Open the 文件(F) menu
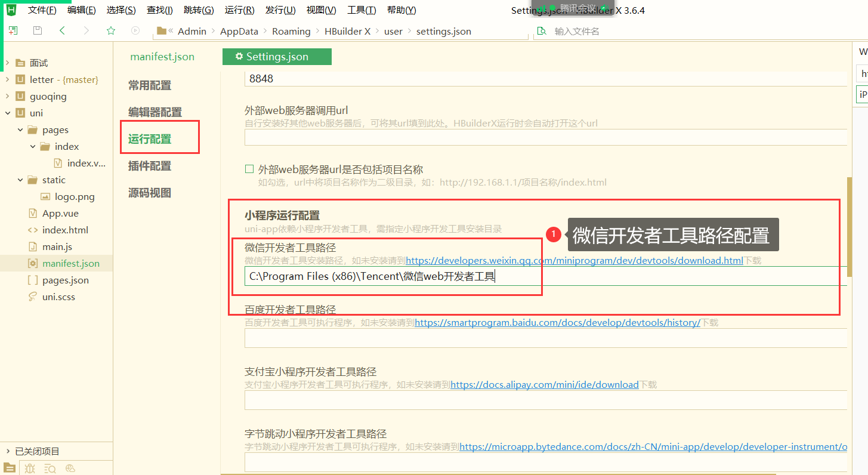The image size is (868, 475). coord(42,10)
